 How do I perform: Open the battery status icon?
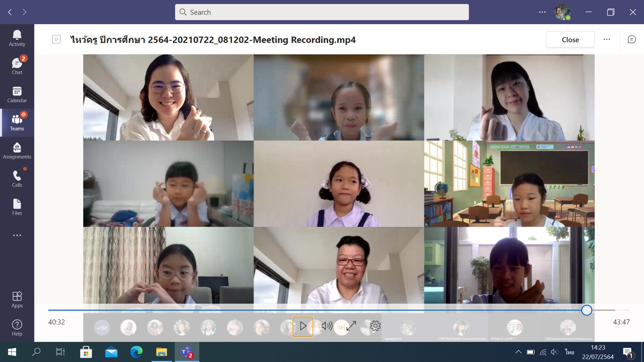click(530, 352)
